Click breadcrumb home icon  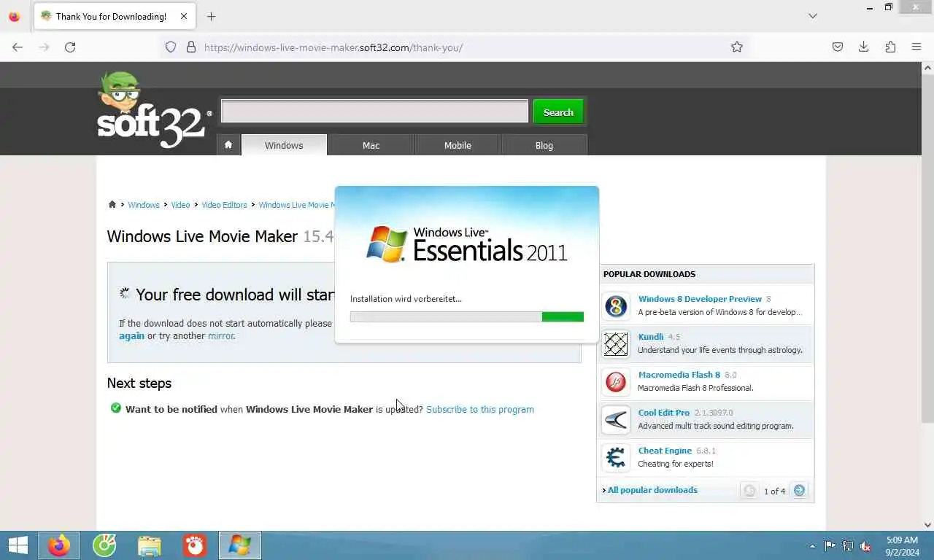[112, 205]
